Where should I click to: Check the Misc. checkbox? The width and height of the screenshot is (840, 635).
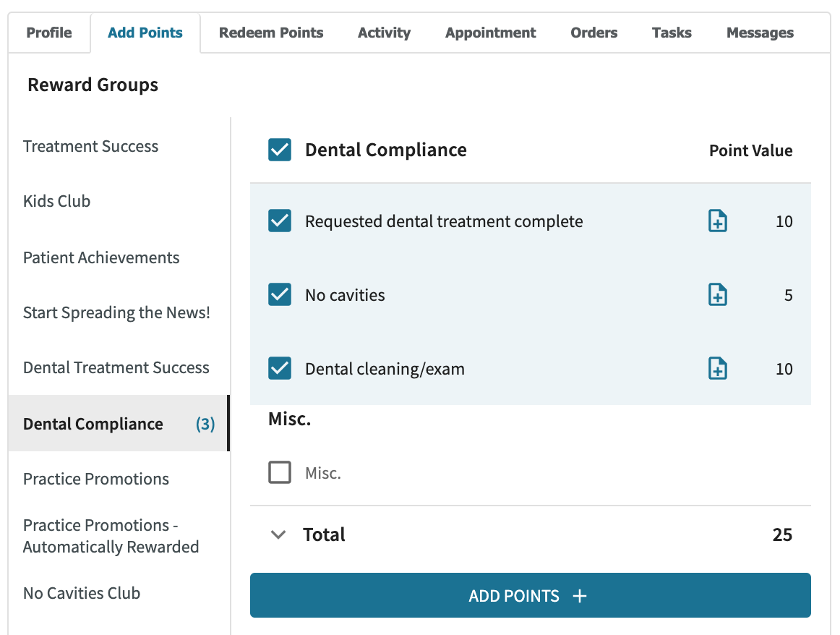280,472
